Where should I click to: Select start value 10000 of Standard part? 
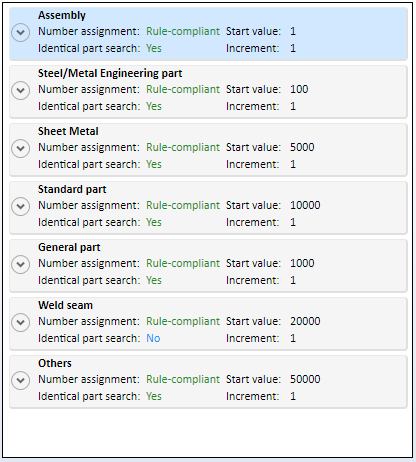(305, 205)
